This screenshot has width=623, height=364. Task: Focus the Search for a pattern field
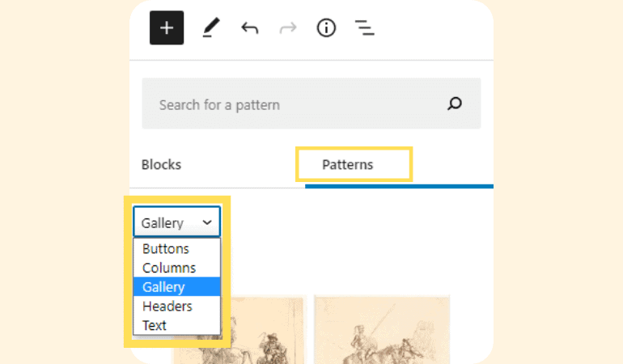(311, 104)
